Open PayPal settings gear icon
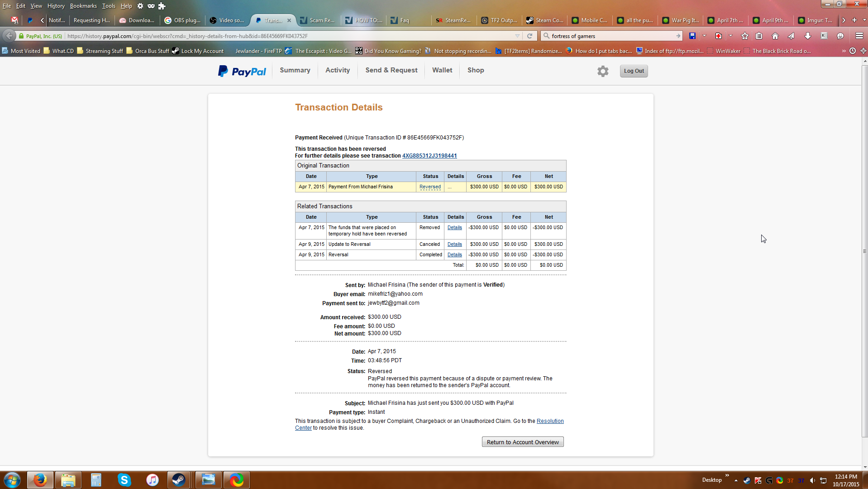 click(x=602, y=71)
